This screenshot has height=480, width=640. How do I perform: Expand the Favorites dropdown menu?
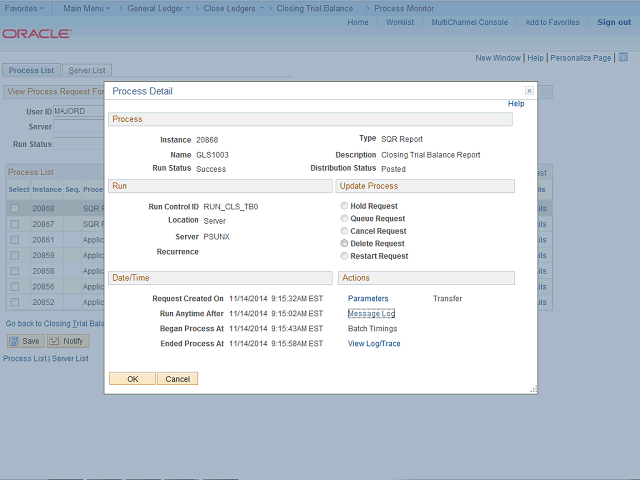[23, 8]
